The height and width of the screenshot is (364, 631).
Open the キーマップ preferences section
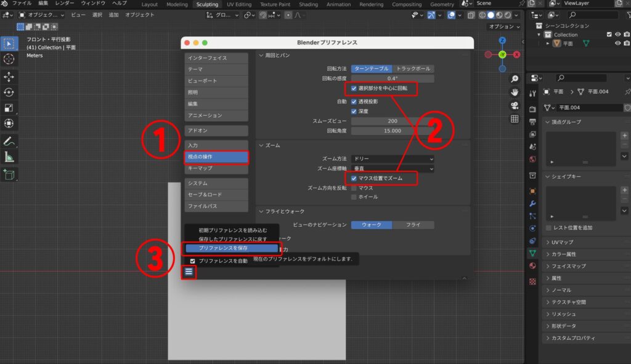(x=216, y=168)
